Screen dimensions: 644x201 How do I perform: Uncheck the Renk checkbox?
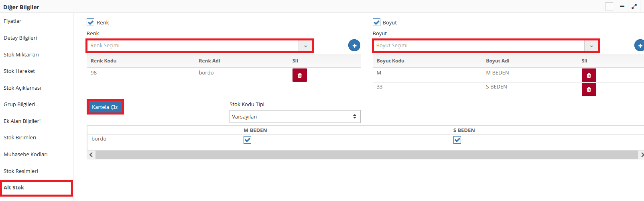click(91, 22)
